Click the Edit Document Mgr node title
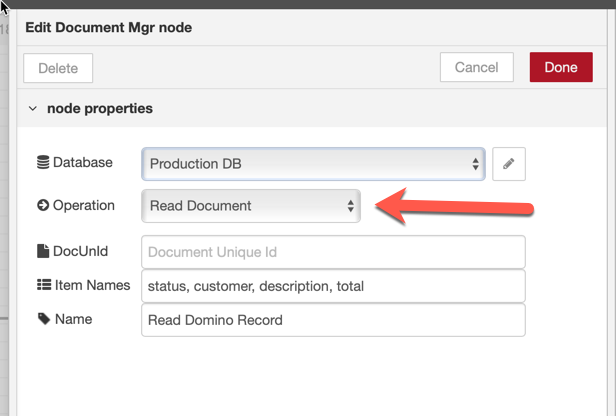Viewport: 616px width, 416px height. [108, 27]
